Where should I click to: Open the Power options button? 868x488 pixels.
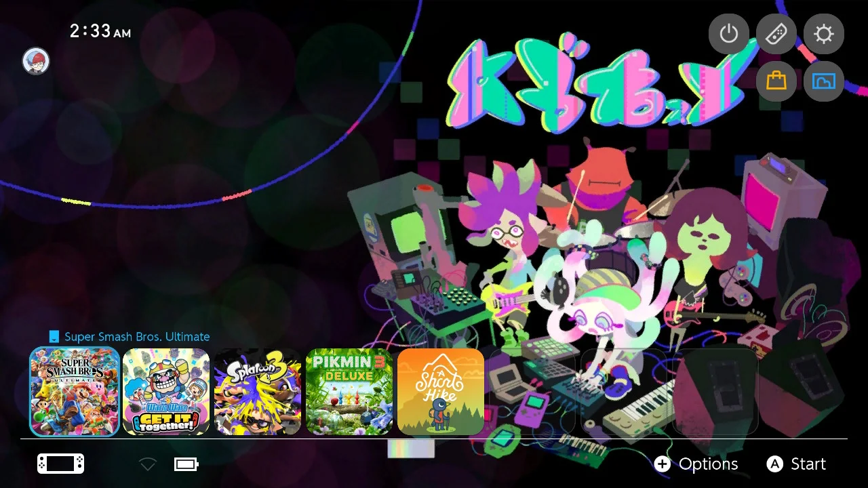[729, 33]
